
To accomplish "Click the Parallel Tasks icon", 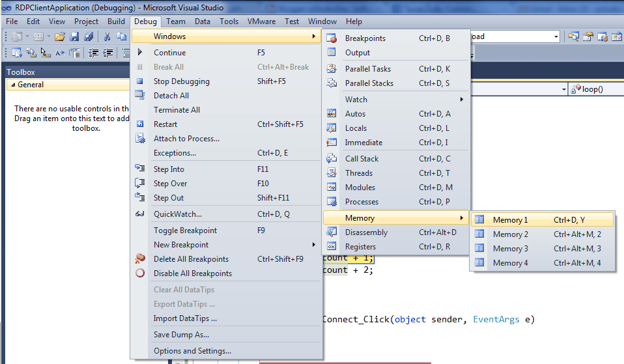I will (332, 68).
